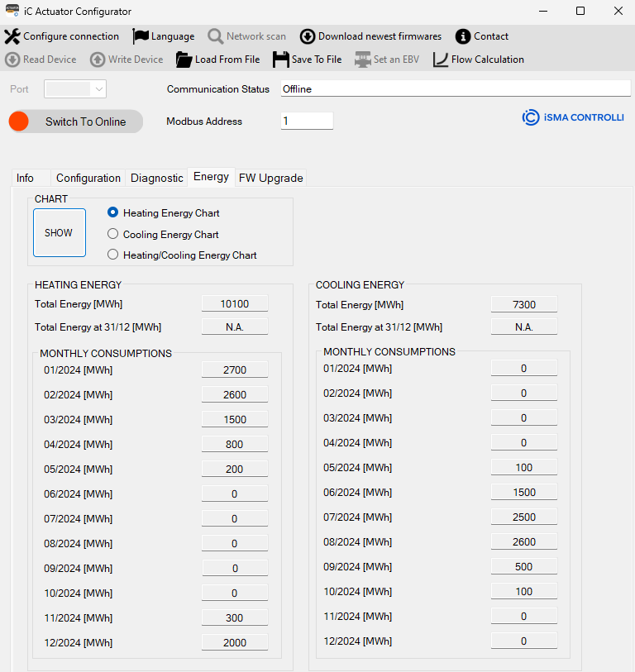Click Flow Calculation label
Image resolution: width=635 pixels, height=672 pixels.
(x=488, y=60)
